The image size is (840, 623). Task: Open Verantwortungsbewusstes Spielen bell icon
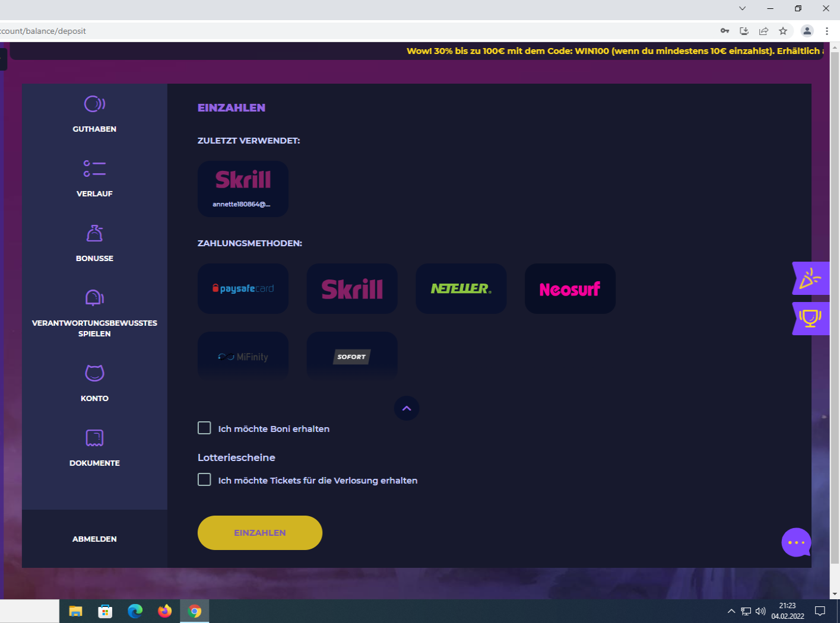coord(94,297)
